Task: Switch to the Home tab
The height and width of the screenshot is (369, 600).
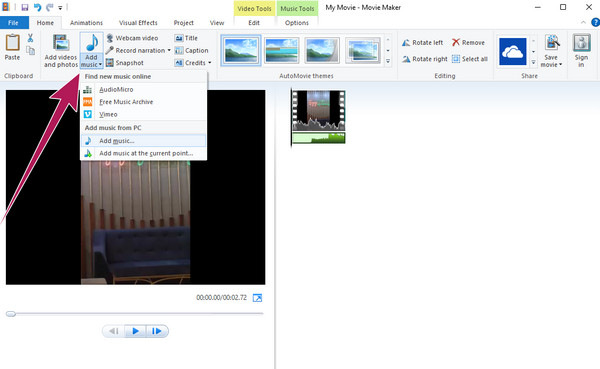Action: click(45, 23)
